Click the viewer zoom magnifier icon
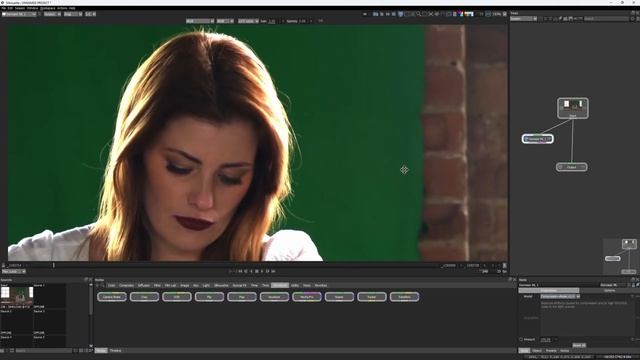640x360 pixels. [418, 14]
